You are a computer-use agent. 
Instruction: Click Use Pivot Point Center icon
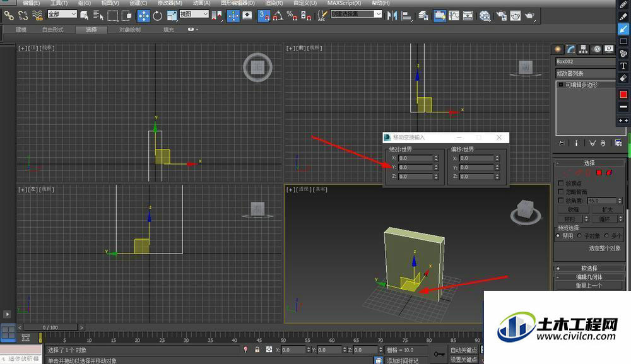coord(216,16)
